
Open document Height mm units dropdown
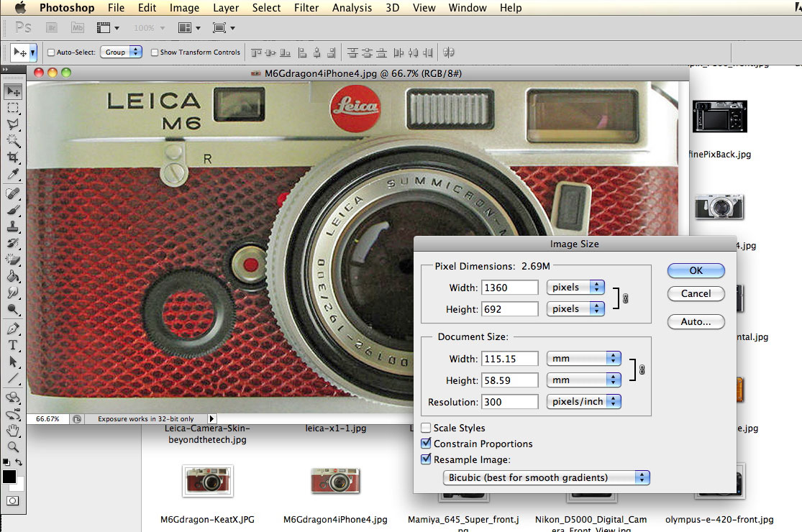pyautogui.click(x=583, y=380)
